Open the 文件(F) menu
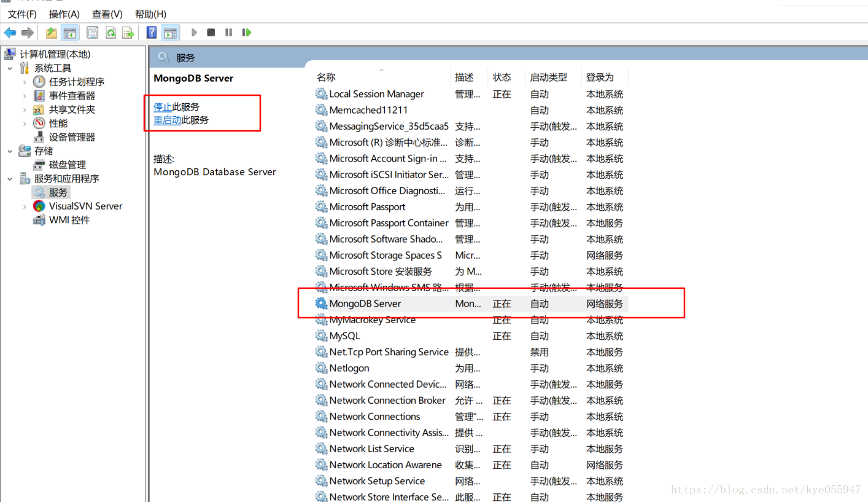Viewport: 868px width, 502px height. 22,14
